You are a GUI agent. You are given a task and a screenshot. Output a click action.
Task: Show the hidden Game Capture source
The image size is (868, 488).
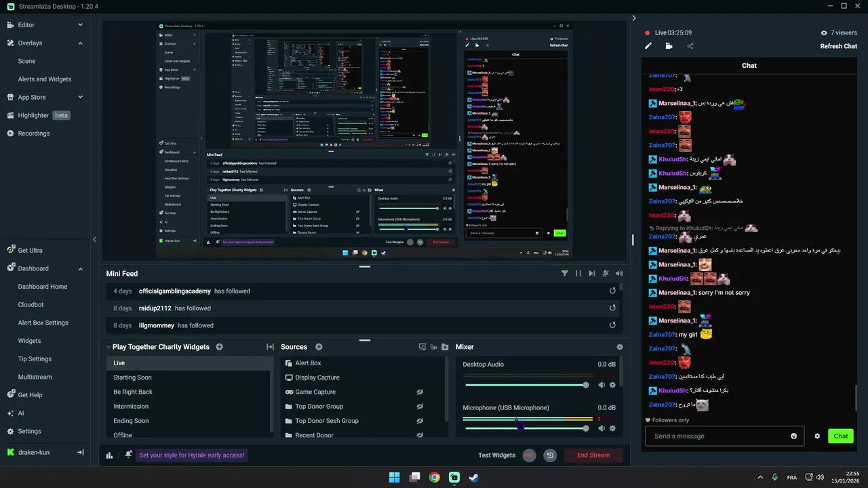click(420, 392)
